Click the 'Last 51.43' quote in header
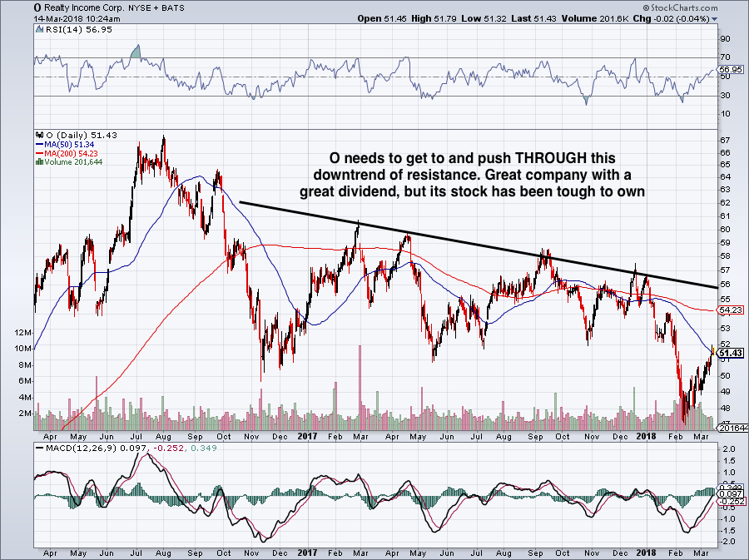The width and height of the screenshot is (749, 560). (533, 19)
